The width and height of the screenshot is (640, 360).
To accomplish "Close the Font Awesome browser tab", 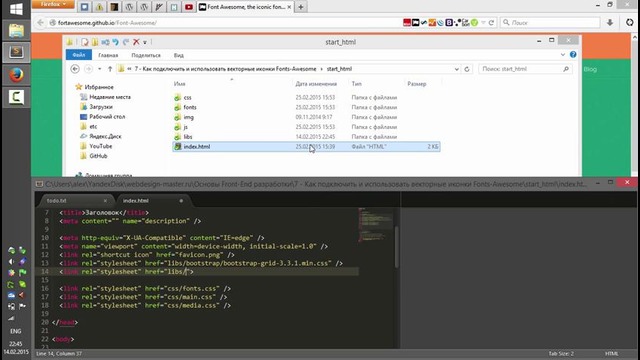I will (289, 7).
